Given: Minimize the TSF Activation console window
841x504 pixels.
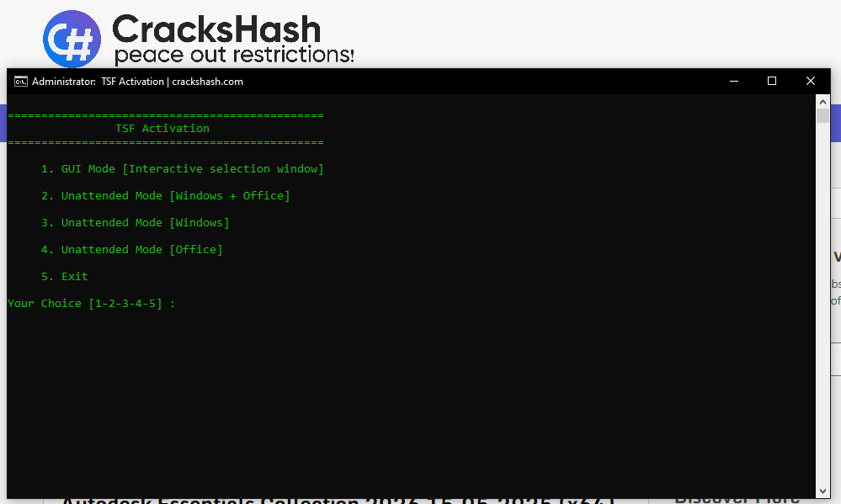Looking at the screenshot, I should [x=734, y=81].
